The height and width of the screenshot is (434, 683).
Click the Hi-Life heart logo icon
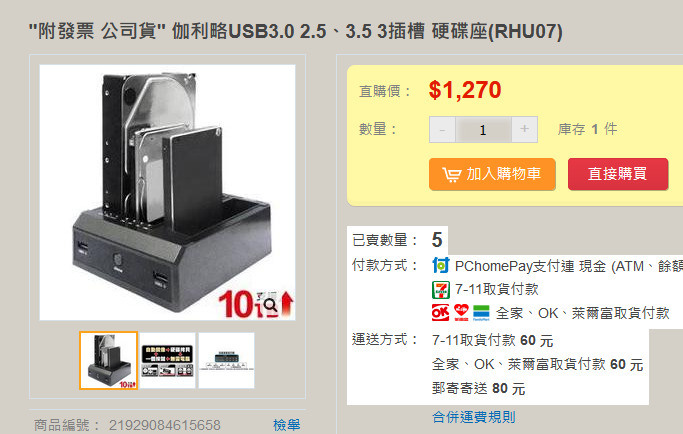click(461, 312)
